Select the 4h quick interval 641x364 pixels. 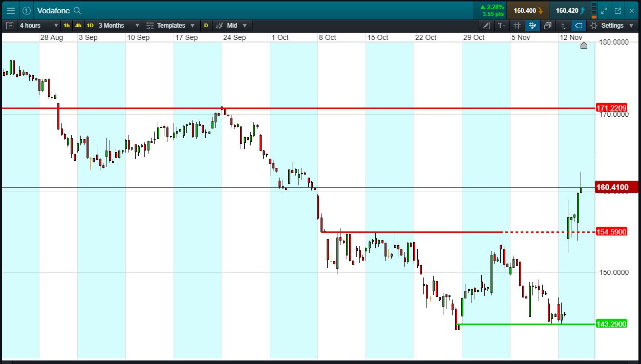(78, 26)
